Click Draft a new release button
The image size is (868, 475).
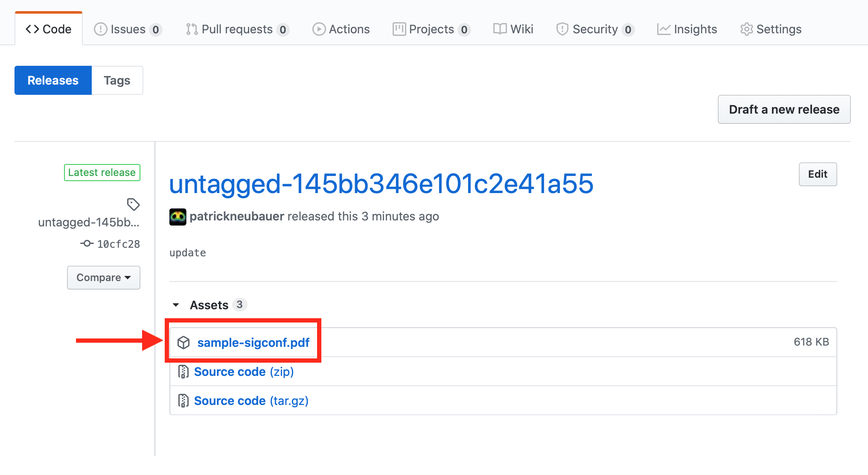point(784,109)
